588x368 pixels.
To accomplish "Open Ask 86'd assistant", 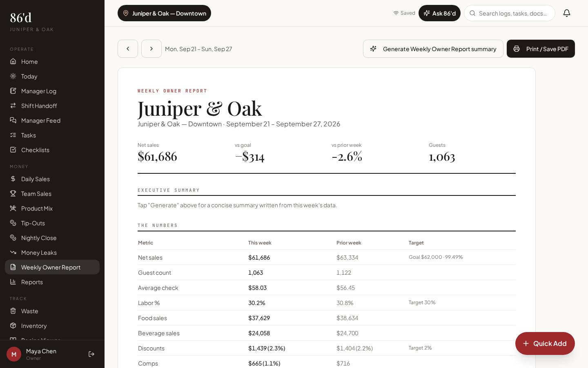I will (x=439, y=13).
